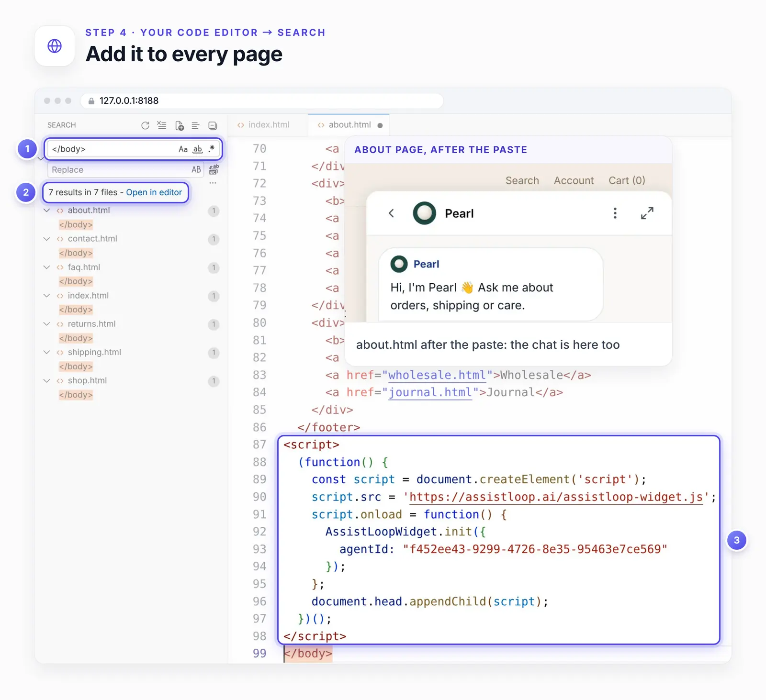Collapse shop.html search result group
Viewport: 766px width, 700px height.
(46, 381)
